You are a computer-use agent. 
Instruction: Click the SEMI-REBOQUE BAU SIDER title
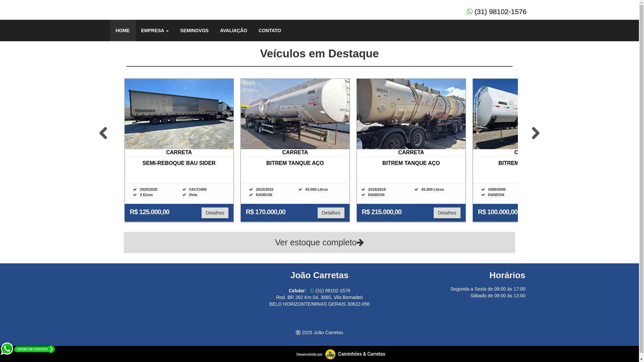click(x=179, y=163)
